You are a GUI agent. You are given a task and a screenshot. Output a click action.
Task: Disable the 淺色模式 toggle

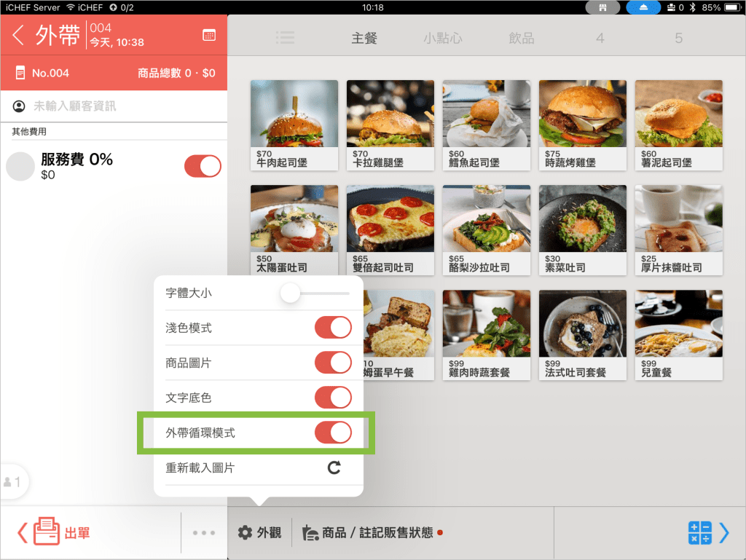click(x=333, y=328)
